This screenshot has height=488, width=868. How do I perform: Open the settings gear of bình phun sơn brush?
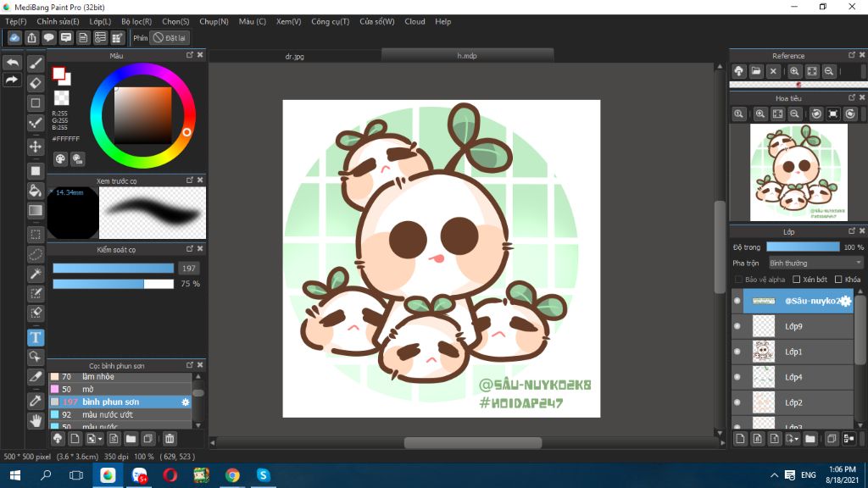186,402
